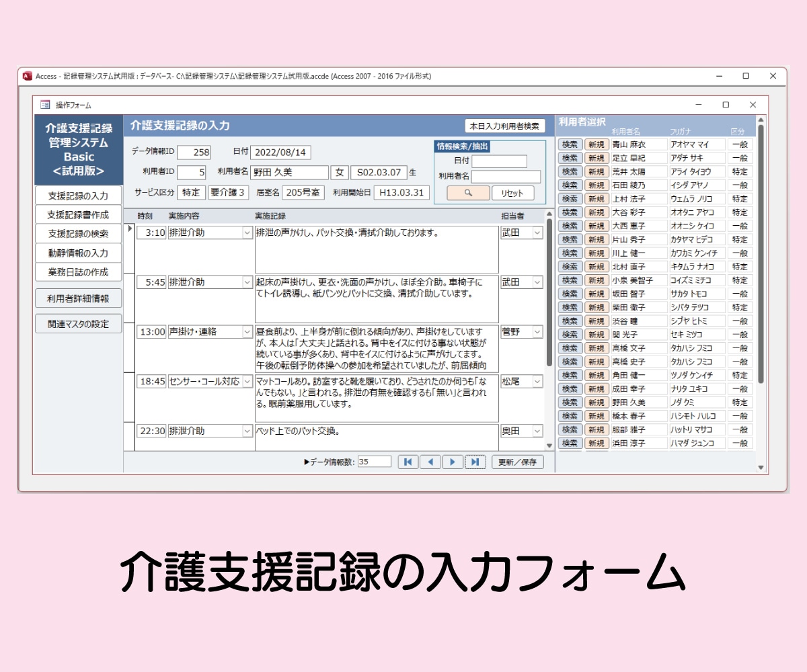Click 要介護３ field
Screen dimensions: 807x672
coord(228,192)
